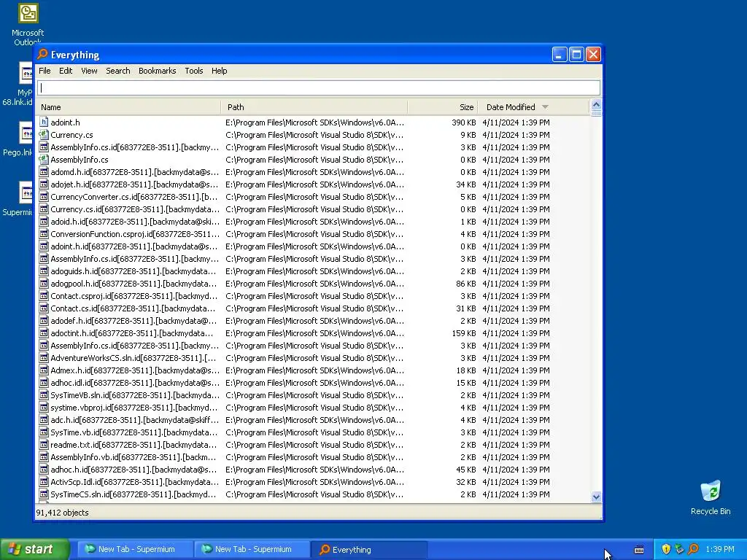Click the adogpool.h.id file icon
Screen dimensions: 747x560
[x=44, y=284]
